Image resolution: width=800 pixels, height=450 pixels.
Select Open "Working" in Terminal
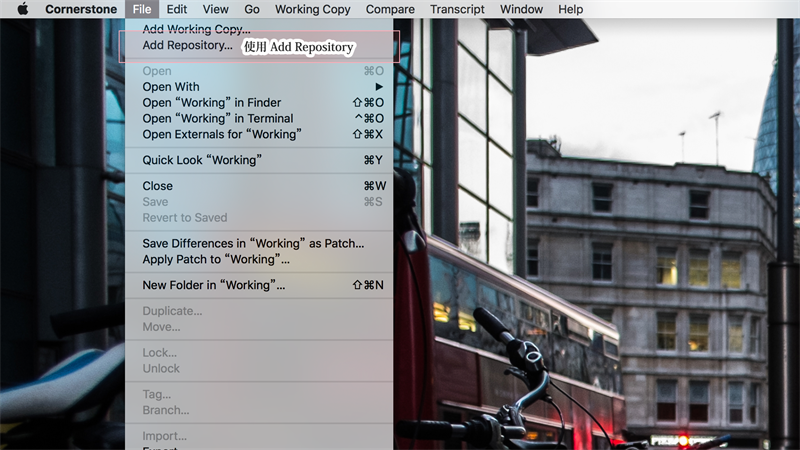pos(218,119)
